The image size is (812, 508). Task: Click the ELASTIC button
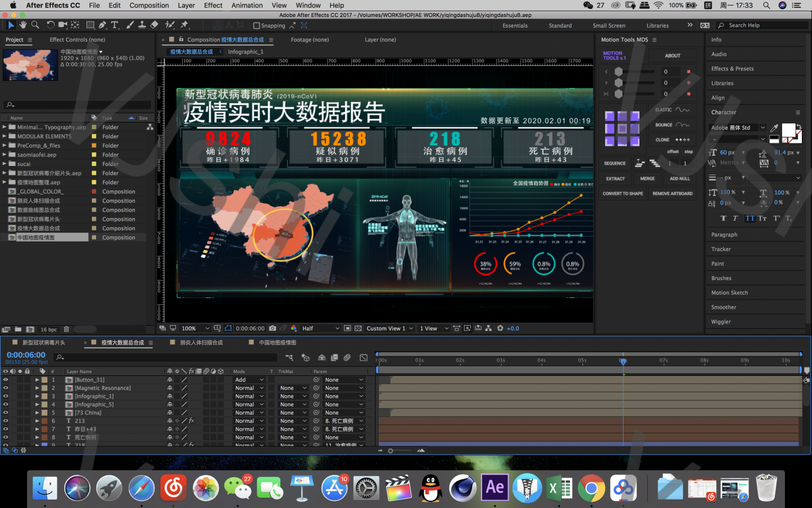pos(672,110)
